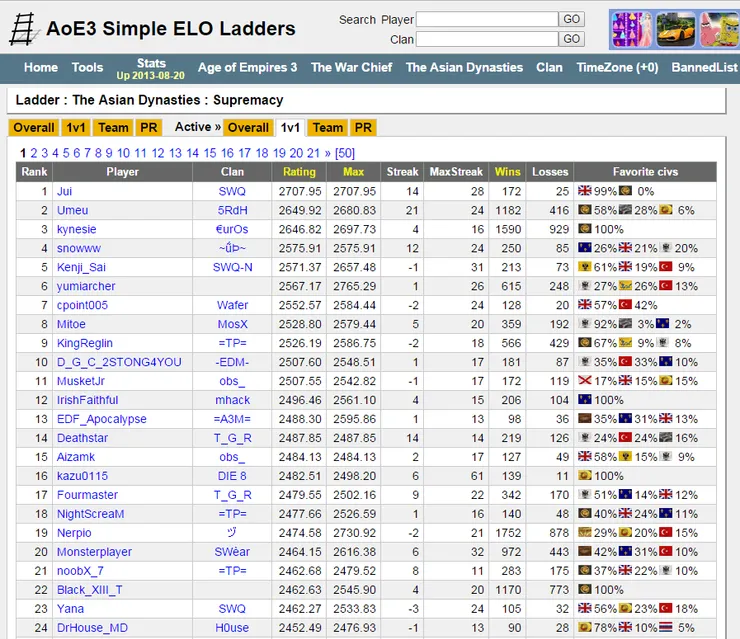Open the Wafer clan link
Viewport: 740px width, 639px height.
[x=232, y=305]
